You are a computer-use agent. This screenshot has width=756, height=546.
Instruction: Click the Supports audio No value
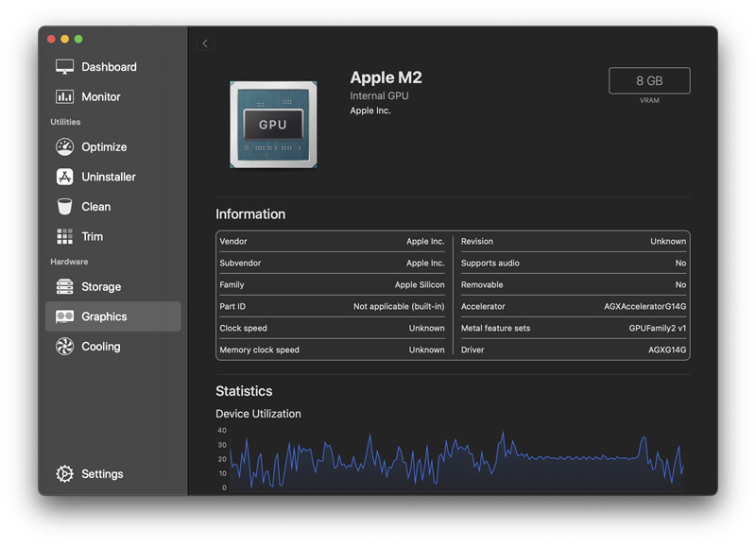(x=680, y=264)
